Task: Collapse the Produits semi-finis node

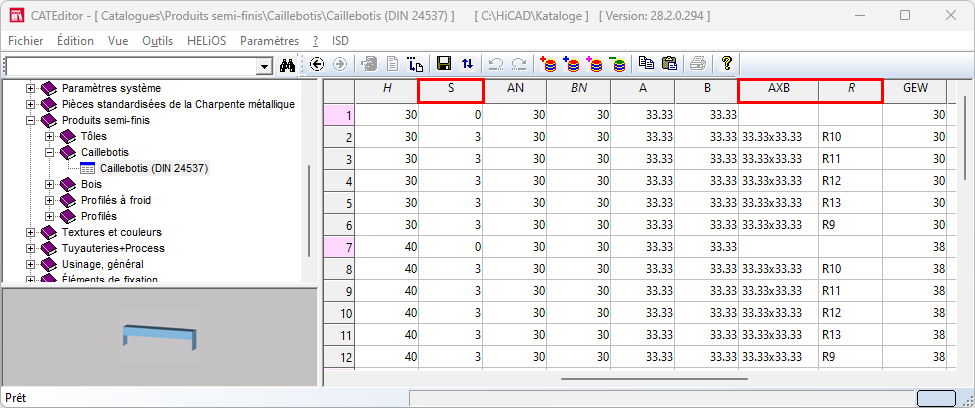Action: point(30,120)
